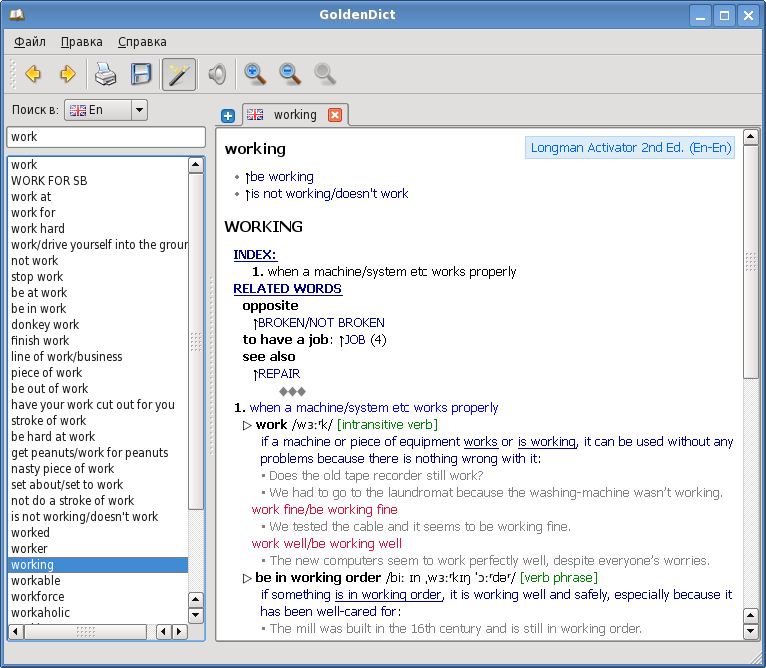Play pronunciation with the speaker icon
Screen dimensions: 766x668
tap(216, 74)
